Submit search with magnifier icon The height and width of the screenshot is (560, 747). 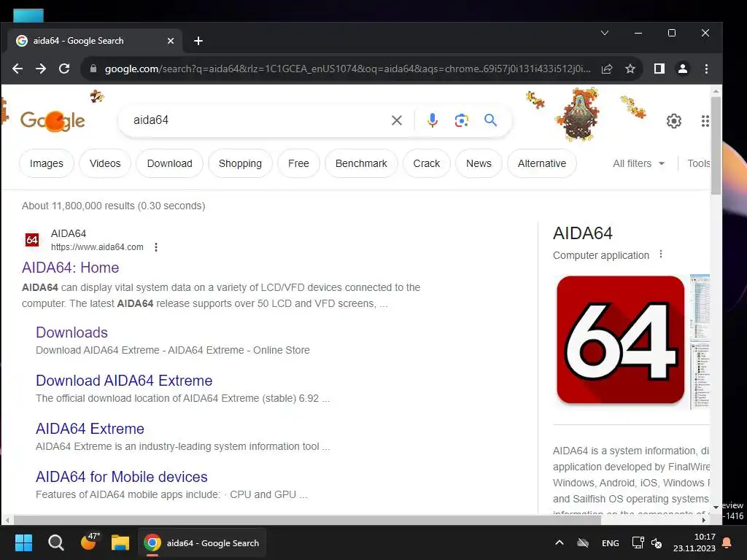point(491,120)
